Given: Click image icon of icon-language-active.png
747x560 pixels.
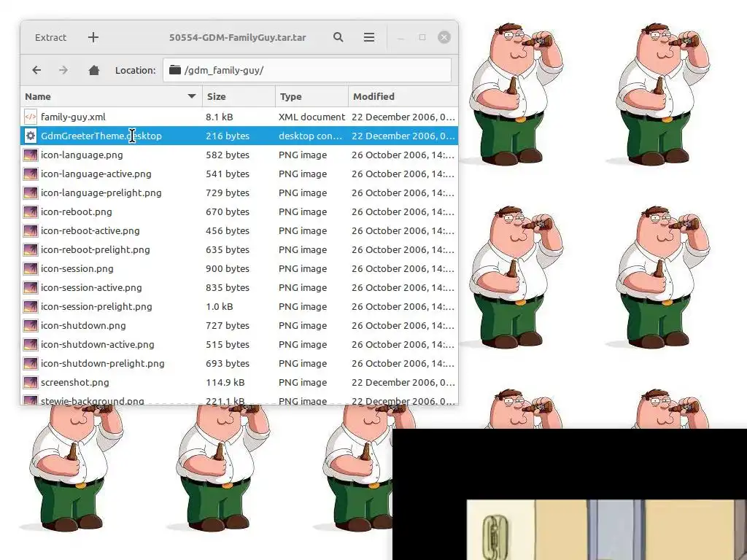Looking at the screenshot, I should [31, 174].
